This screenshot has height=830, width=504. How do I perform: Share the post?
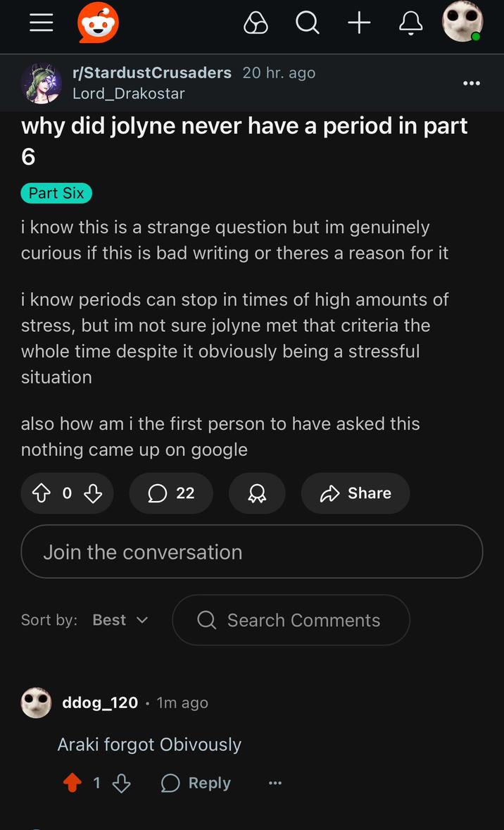point(355,493)
